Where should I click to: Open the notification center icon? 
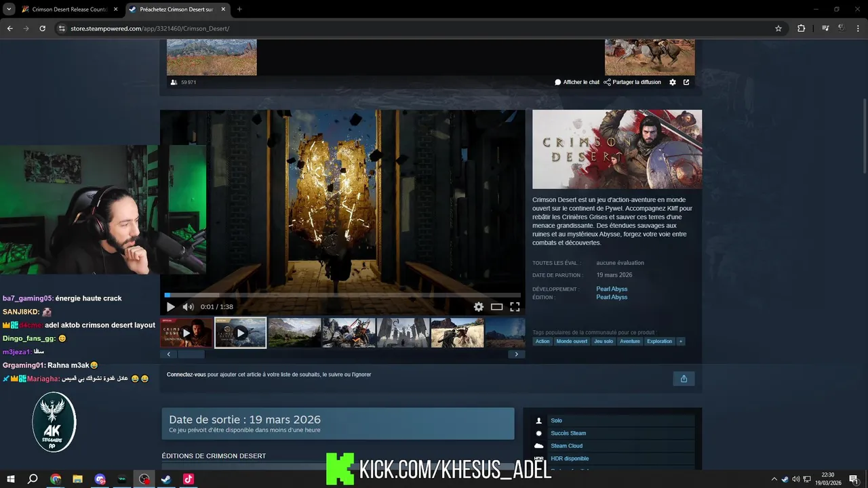(x=854, y=479)
